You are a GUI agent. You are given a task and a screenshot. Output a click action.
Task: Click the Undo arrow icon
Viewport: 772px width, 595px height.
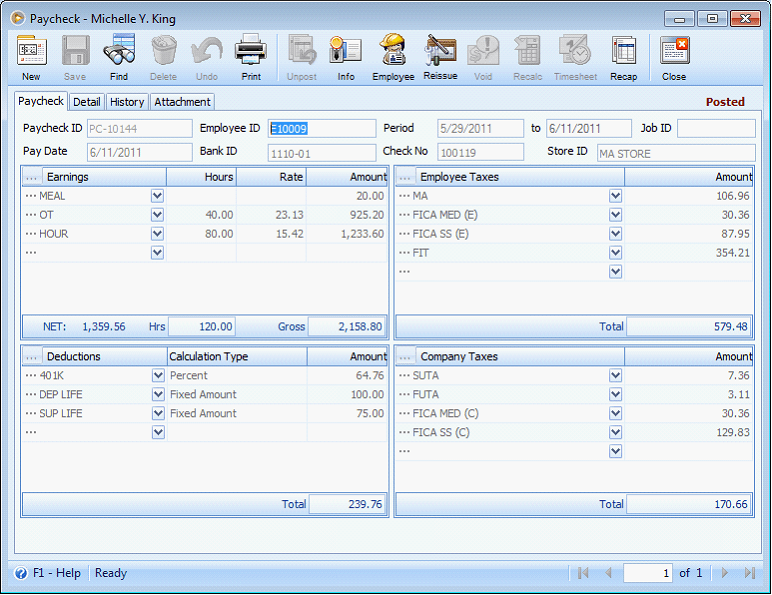coord(206,52)
